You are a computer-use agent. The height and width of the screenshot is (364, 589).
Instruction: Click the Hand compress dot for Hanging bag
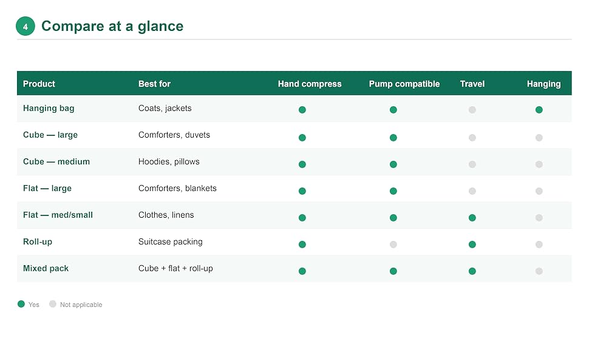click(x=302, y=110)
